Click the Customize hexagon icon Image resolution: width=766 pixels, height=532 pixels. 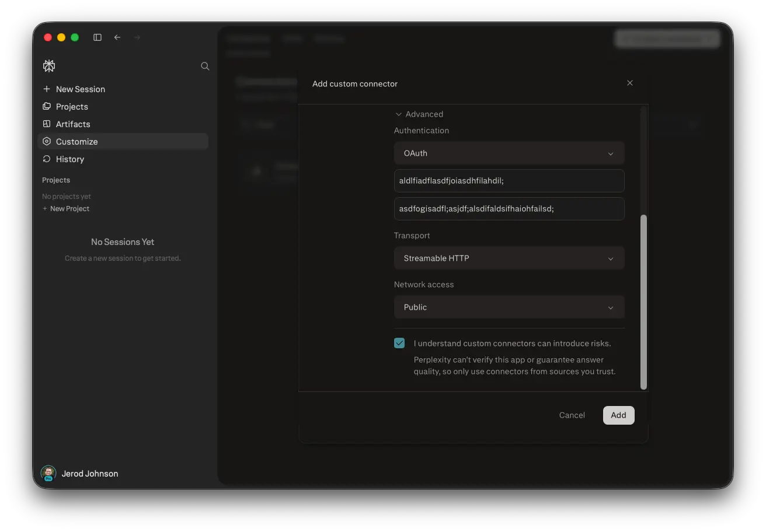pyautogui.click(x=47, y=141)
